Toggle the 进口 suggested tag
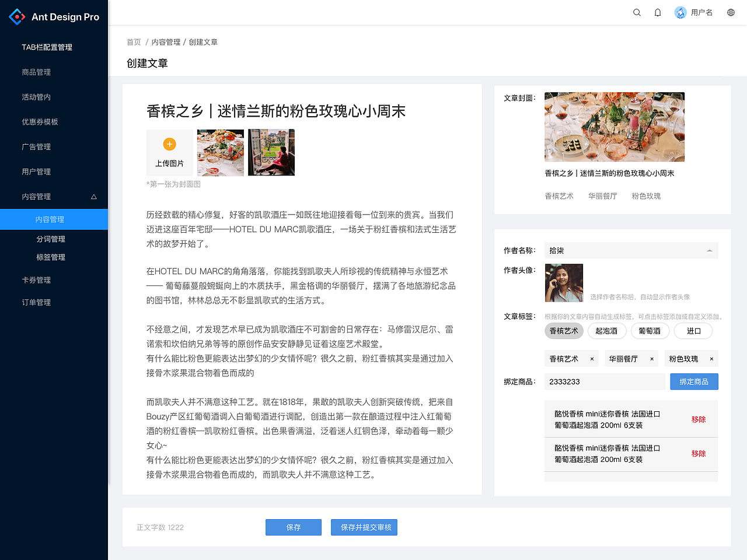 pyautogui.click(x=693, y=331)
